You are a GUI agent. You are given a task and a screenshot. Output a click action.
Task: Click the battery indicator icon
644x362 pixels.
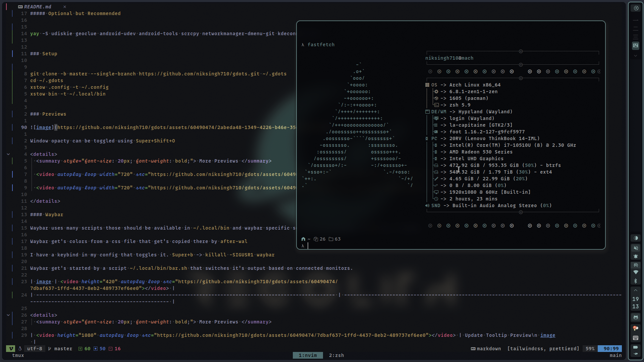pos(636,347)
